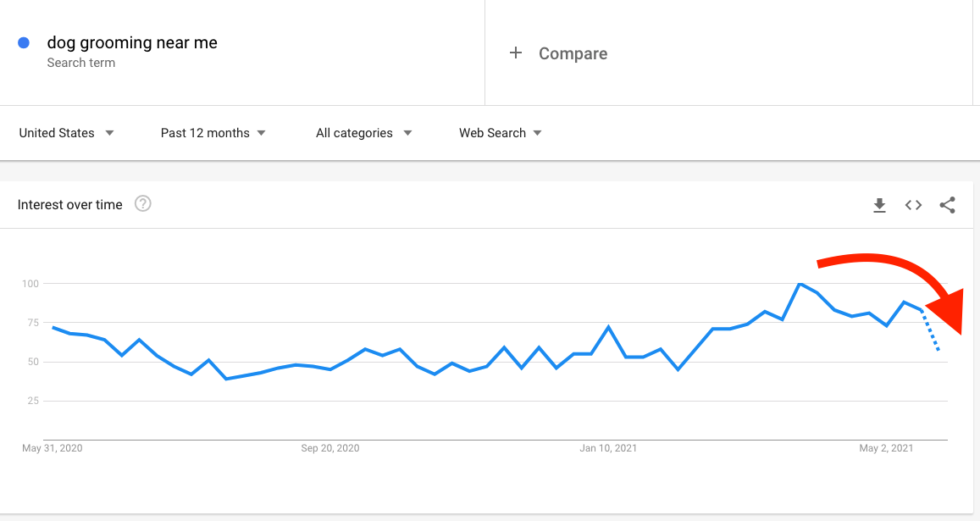Screen dimensions: 980x521
Task: Download the Interest over time chart data
Action: pos(879,205)
